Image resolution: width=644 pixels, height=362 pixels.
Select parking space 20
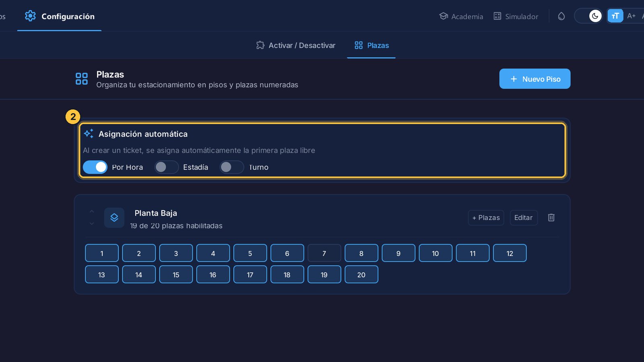click(361, 275)
